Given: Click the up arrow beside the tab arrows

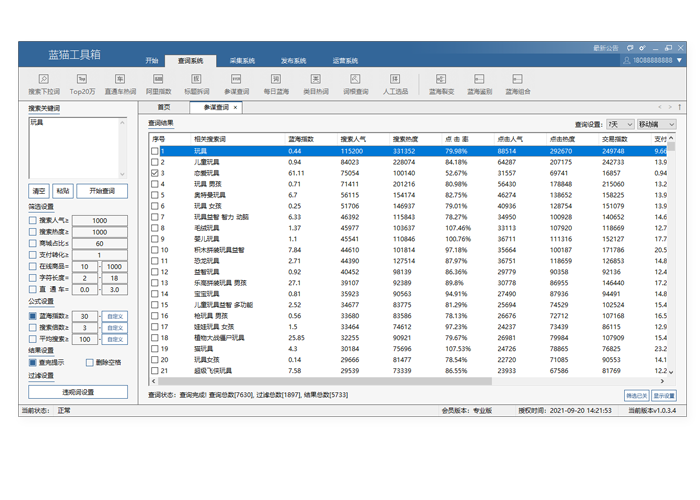Looking at the screenshot, I should [x=679, y=107].
